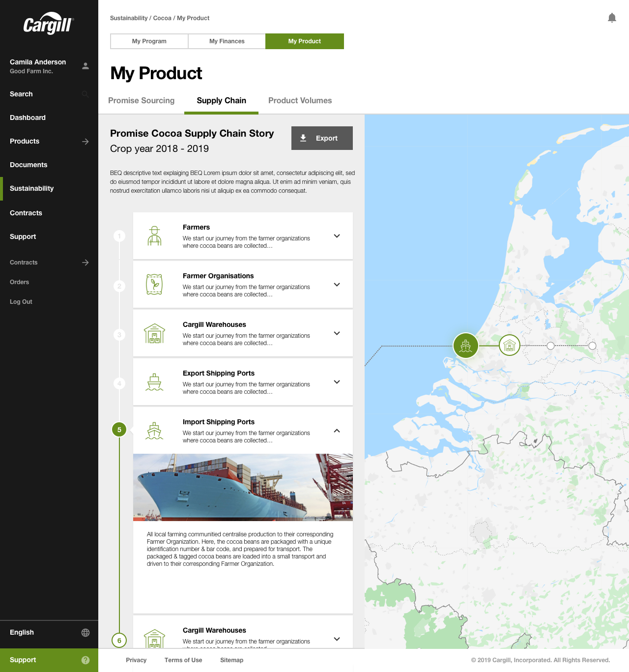Image resolution: width=629 pixels, height=672 pixels.
Task: Click the warehouse icon in step 3 card
Action: (x=154, y=333)
